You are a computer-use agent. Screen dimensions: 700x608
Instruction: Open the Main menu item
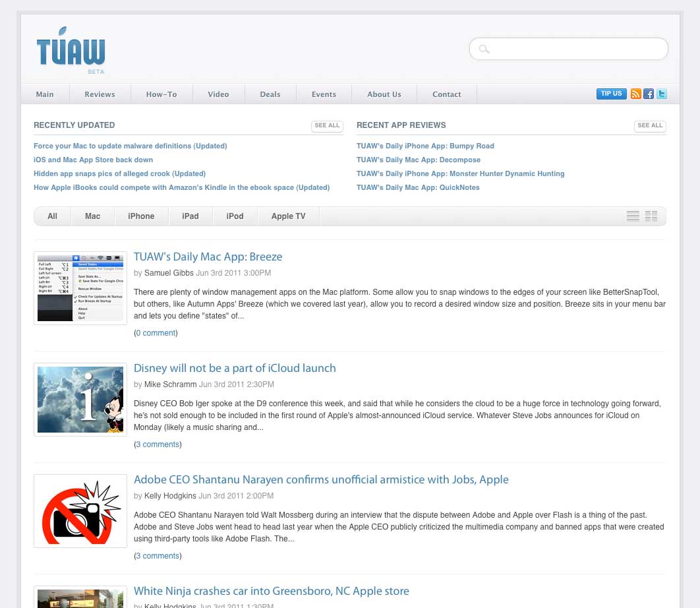click(45, 94)
